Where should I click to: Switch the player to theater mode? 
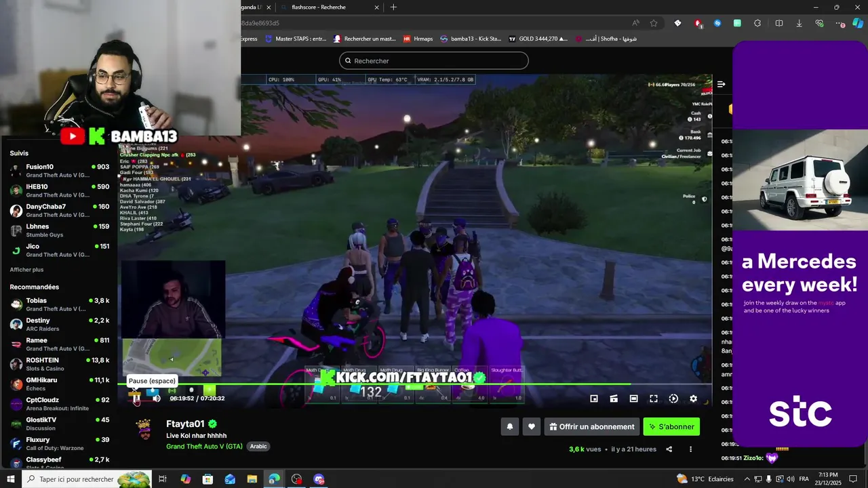click(x=633, y=399)
